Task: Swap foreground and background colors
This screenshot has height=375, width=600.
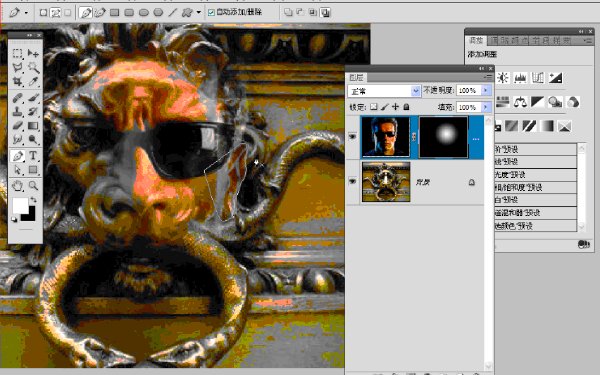Action: (34, 200)
